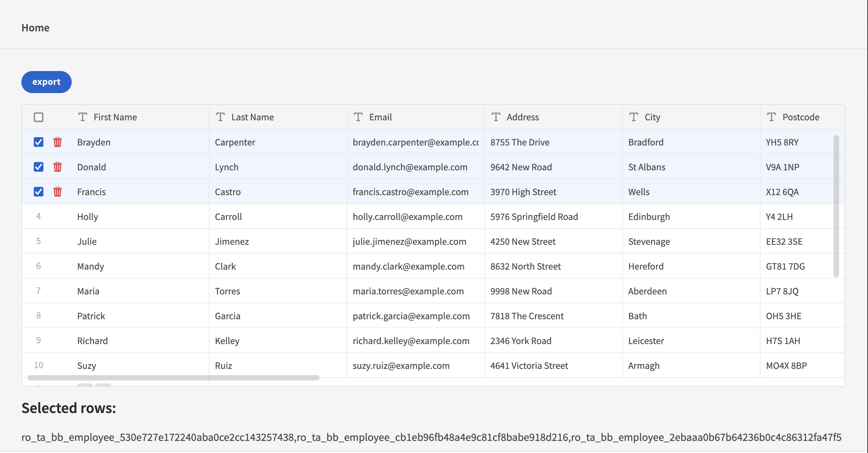This screenshot has height=453, width=868.
Task: Toggle checkbox for Francis Castro row
Action: click(x=39, y=191)
